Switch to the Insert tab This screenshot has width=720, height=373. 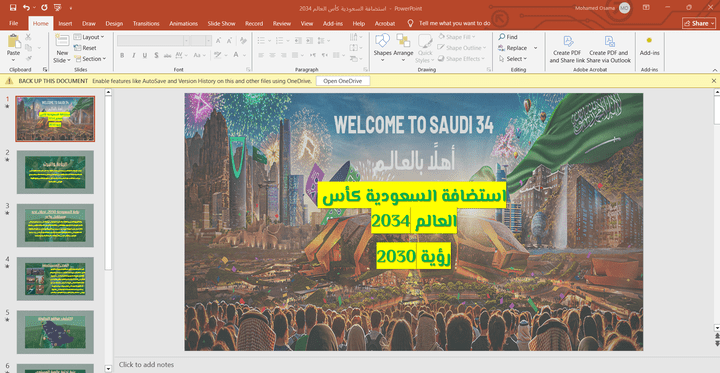click(65, 23)
